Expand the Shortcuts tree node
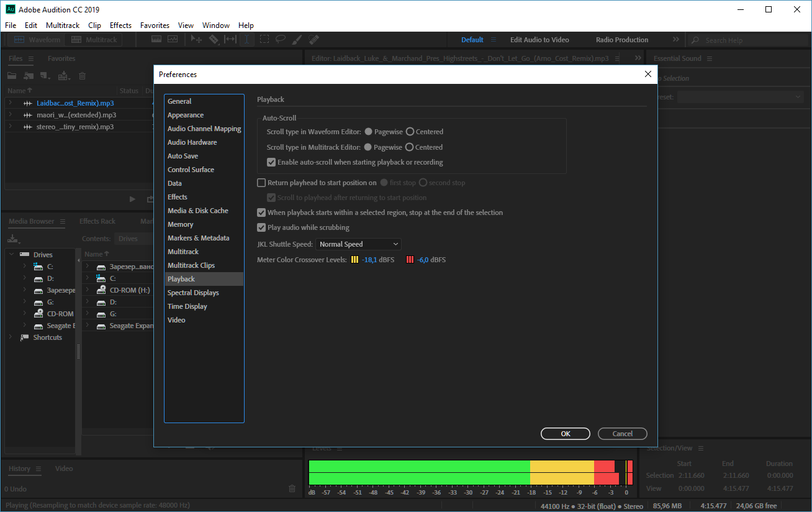This screenshot has width=812, height=512. tap(11, 337)
